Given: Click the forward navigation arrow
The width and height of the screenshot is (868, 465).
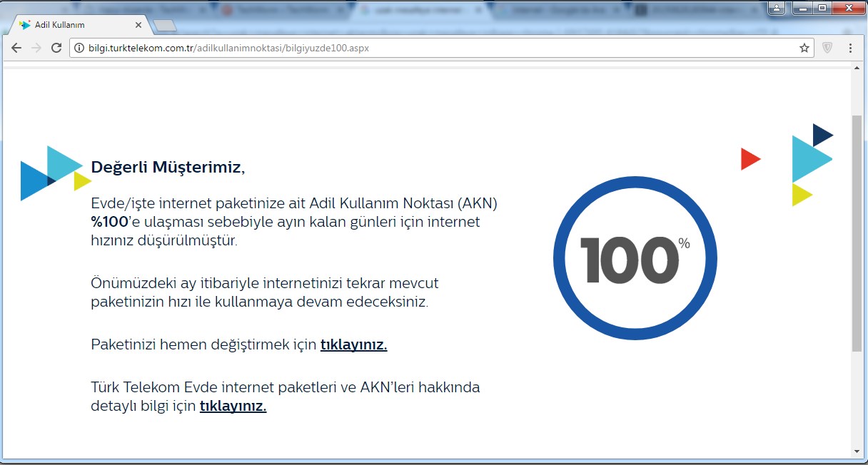Looking at the screenshot, I should point(36,48).
